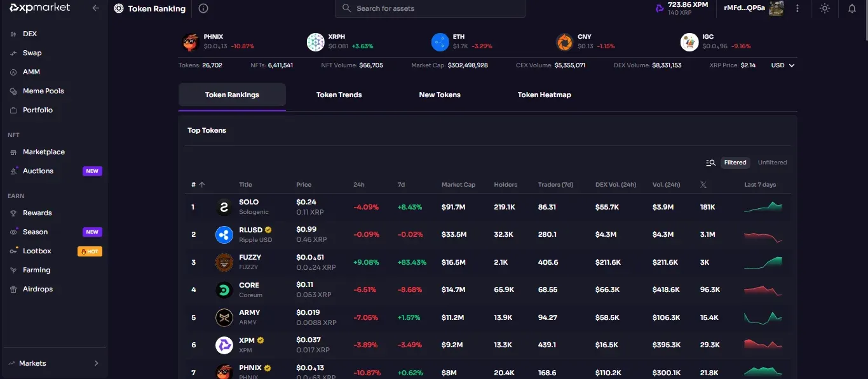Image resolution: width=868 pixels, height=379 pixels.
Task: Open the Farming sidebar icon
Action: click(x=13, y=270)
